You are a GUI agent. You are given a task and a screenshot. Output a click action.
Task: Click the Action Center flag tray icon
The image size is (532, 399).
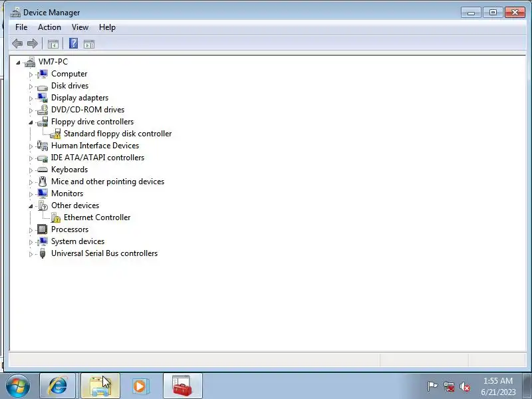tap(432, 386)
